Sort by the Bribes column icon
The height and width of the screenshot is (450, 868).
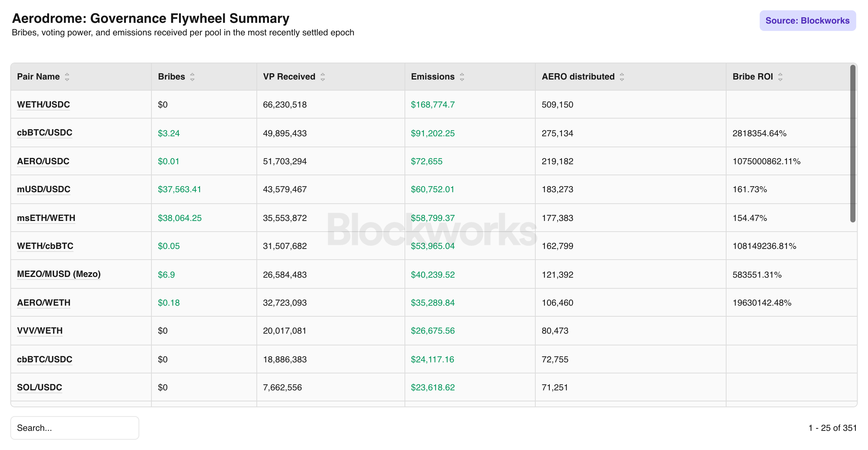coord(192,77)
